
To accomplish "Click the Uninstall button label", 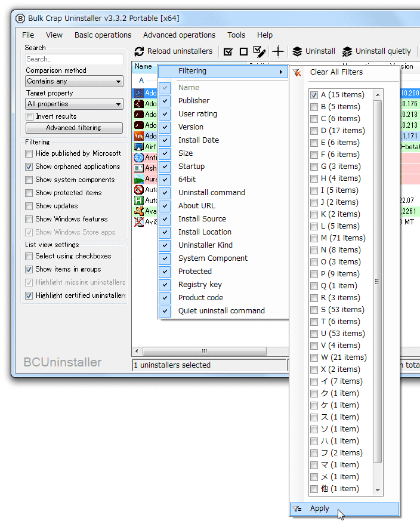I will point(320,51).
